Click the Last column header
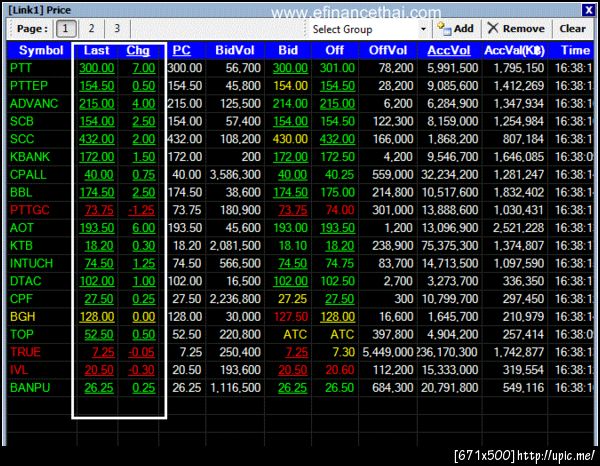This screenshot has height=466, width=600. pos(96,51)
